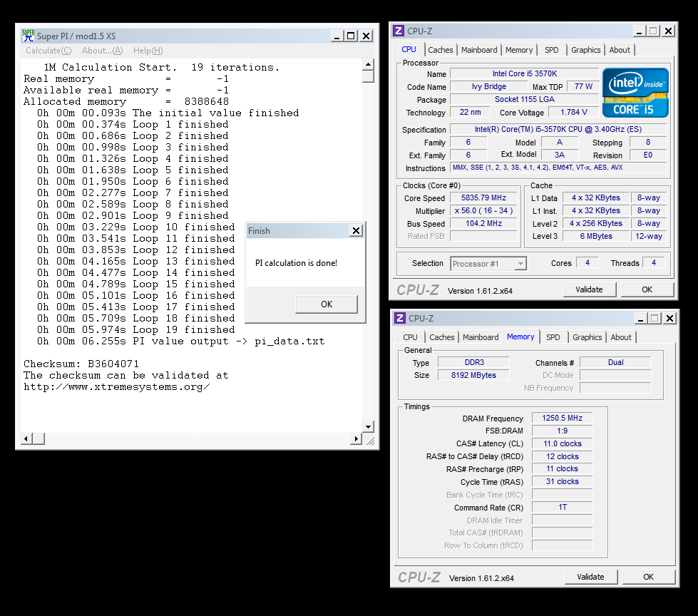This screenshot has width=698, height=616.
Task: Open SPD tab in top CPU-Z window
Action: point(552,50)
